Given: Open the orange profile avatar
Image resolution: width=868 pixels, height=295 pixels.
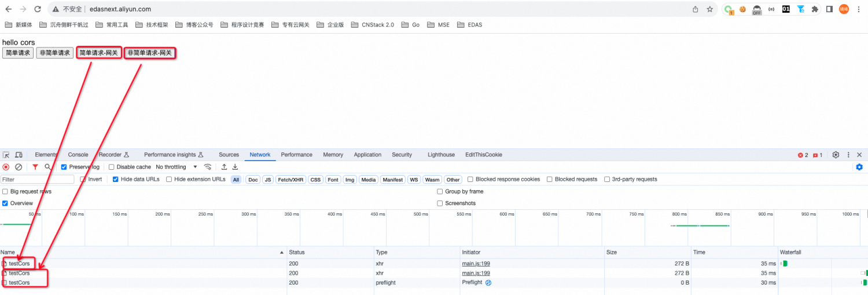Looking at the screenshot, I should pyautogui.click(x=844, y=9).
